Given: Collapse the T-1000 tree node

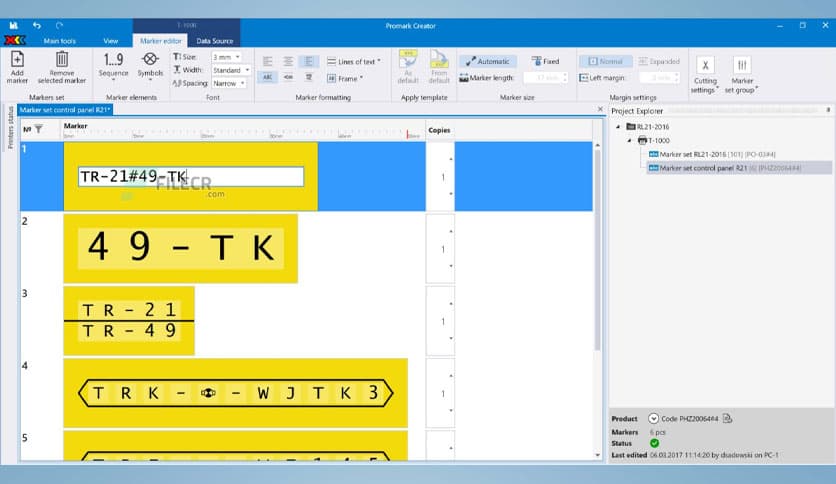Looking at the screenshot, I should 630,141.
